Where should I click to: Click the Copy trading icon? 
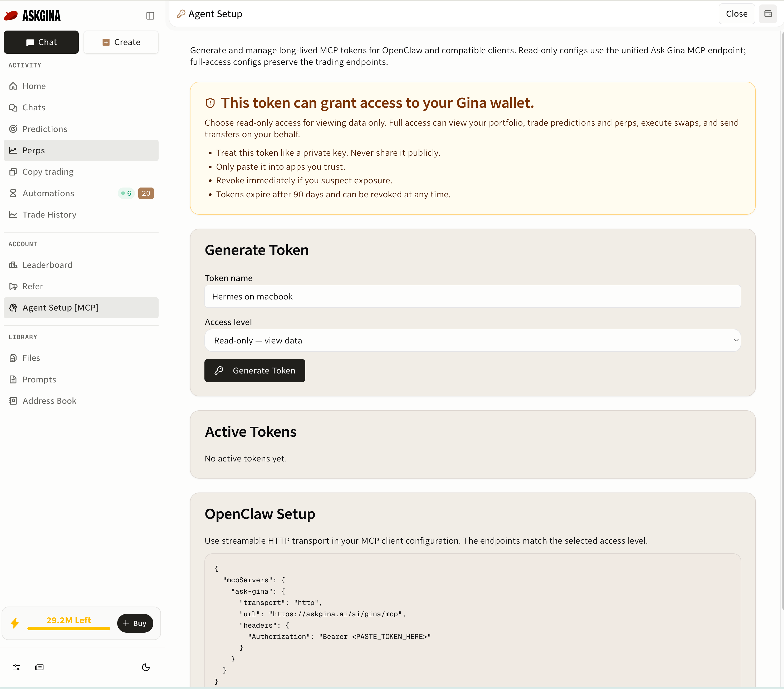[13, 172]
